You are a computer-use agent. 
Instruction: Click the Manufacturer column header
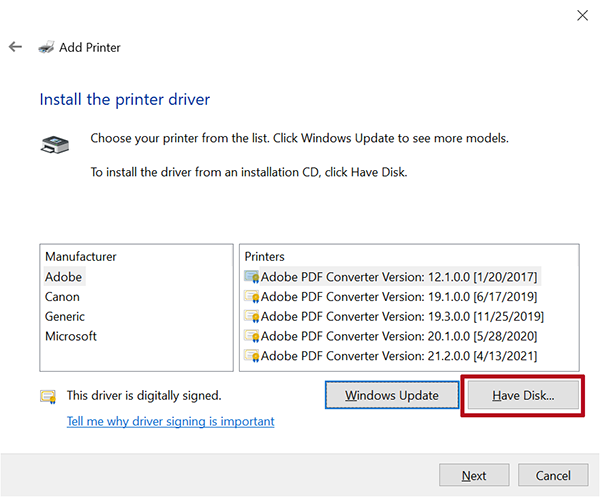click(81, 256)
